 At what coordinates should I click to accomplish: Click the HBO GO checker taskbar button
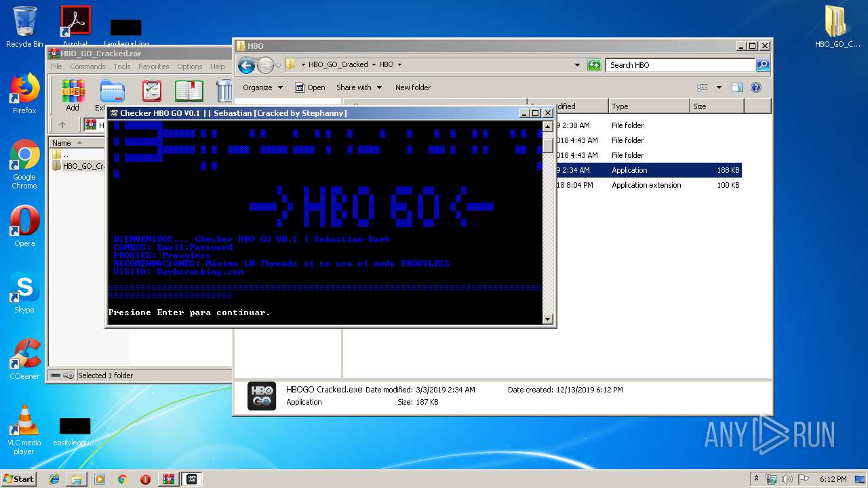[192, 479]
